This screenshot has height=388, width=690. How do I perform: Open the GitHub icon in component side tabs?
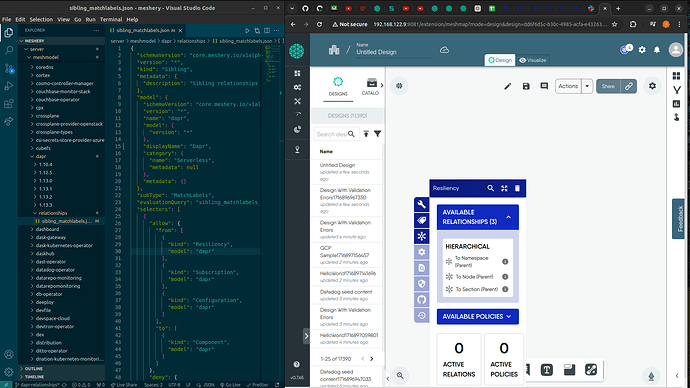422,300
